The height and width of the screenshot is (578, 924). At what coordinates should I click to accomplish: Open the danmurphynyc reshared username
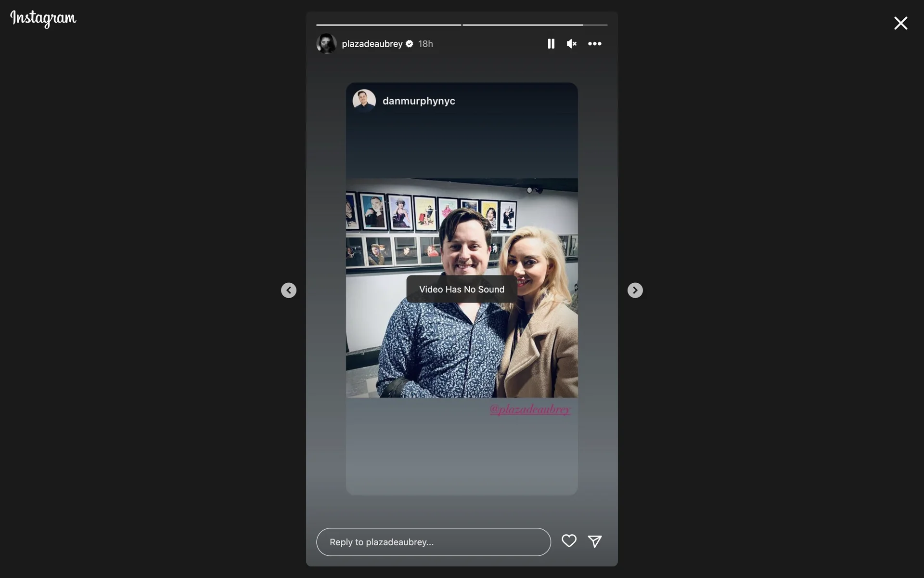(x=418, y=101)
